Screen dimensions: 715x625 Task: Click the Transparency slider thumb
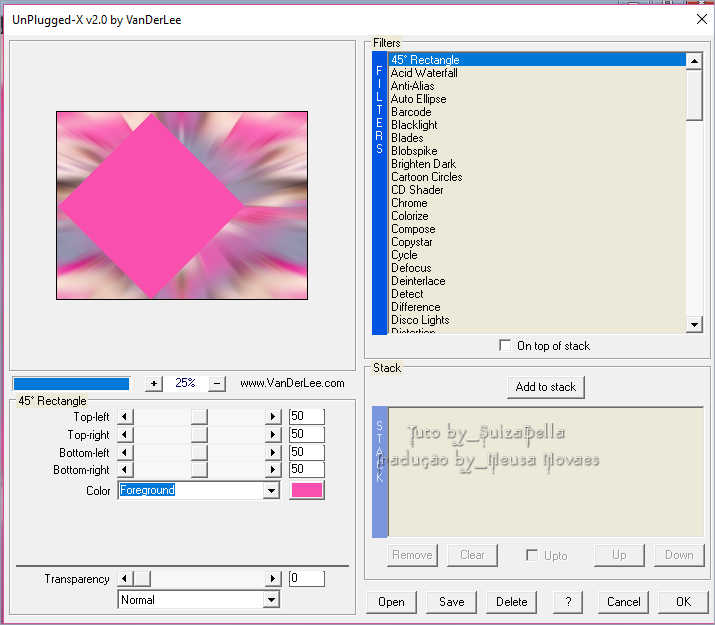click(141, 579)
